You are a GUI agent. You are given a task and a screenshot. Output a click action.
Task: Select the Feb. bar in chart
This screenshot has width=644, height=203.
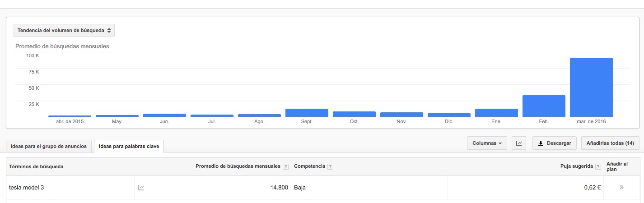point(544,106)
